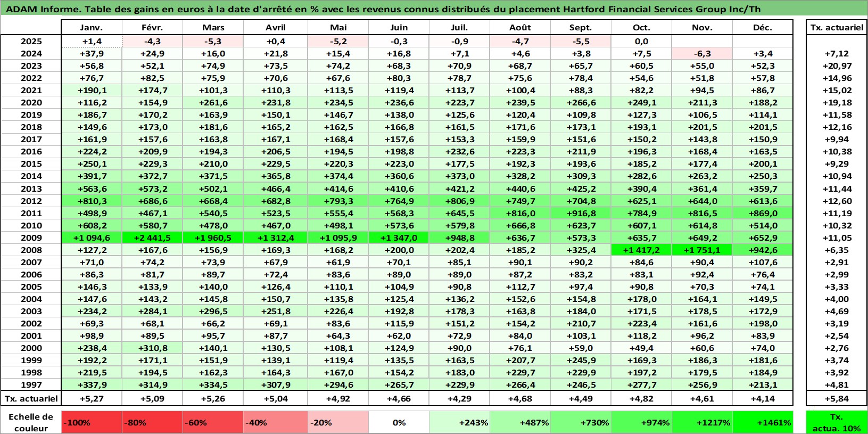Click the 'Tx. actuariel' row label under the years
868x434 pixels.
pos(31,398)
